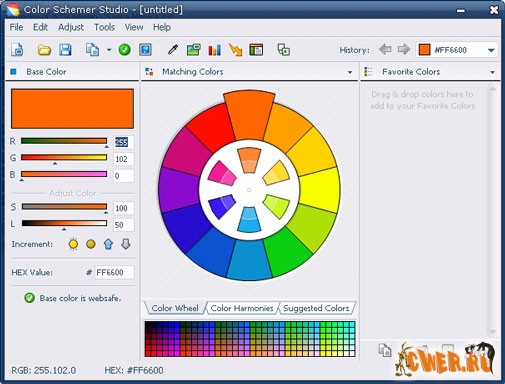This screenshot has height=384, width=505.
Task: Click the Base Color panel icon
Action: pos(13,71)
